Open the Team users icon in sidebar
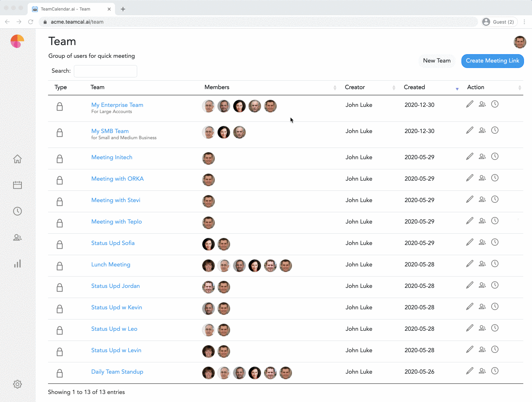This screenshot has height=402, width=532. point(17,237)
